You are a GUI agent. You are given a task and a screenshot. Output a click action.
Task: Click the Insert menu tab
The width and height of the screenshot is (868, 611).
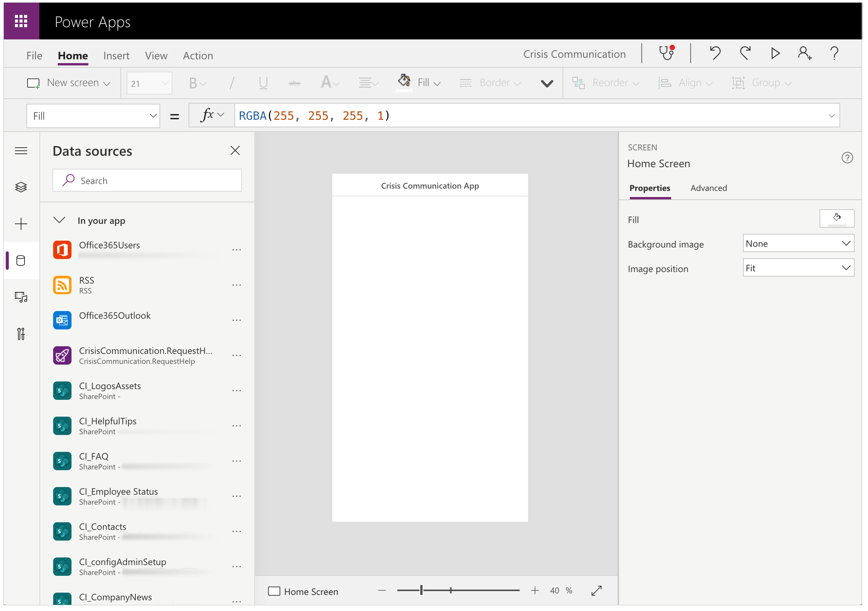[115, 55]
